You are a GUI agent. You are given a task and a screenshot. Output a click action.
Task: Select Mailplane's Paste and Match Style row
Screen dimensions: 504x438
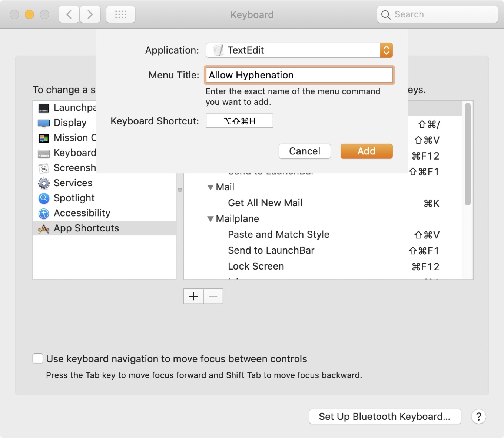click(323, 235)
